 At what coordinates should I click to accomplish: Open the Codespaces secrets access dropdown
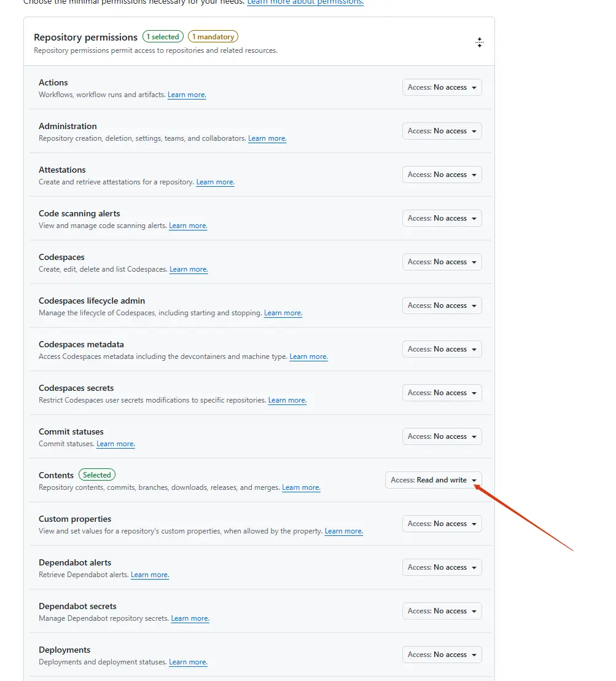coord(442,393)
